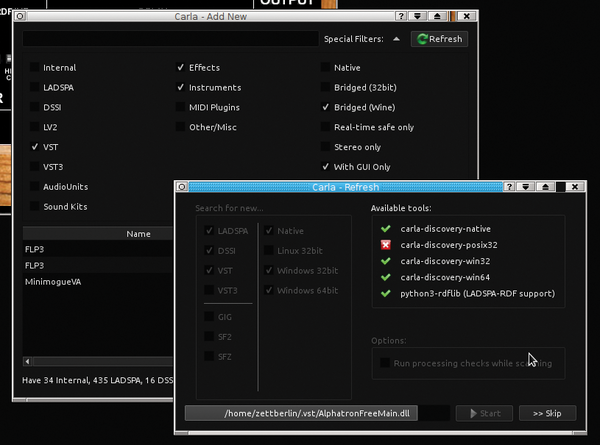The height and width of the screenshot is (445, 600).
Task: Toggle Windows 64bit in Refresh dialog
Action: [269, 290]
